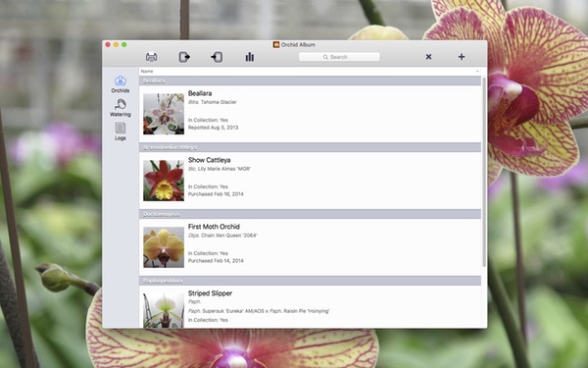
Task: Select the Paphiopedilum group header
Action: 310,281
